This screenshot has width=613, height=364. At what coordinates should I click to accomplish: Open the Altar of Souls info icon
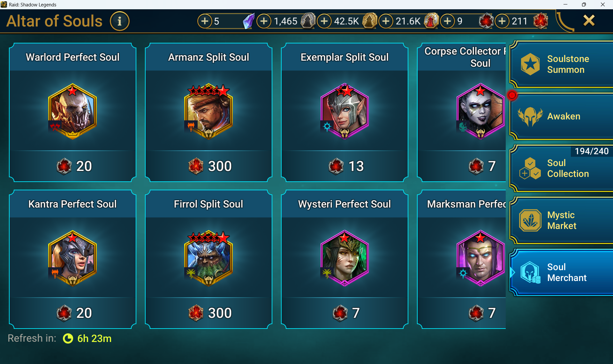pyautogui.click(x=119, y=21)
